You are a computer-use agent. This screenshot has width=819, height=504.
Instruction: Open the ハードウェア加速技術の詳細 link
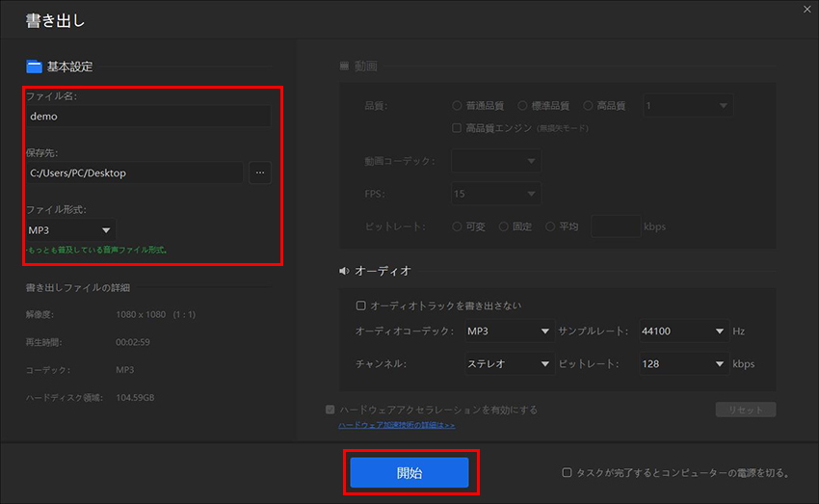pos(396,425)
